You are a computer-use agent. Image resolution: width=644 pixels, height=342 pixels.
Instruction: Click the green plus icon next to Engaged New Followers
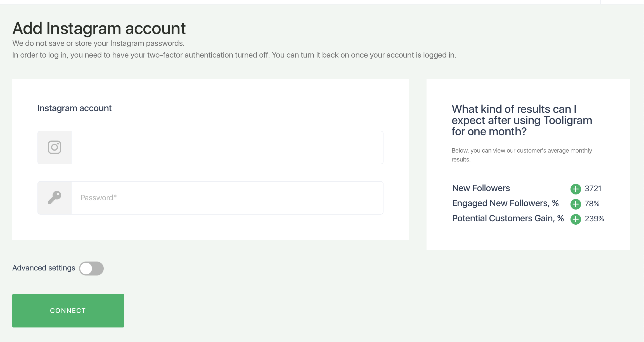pos(576,204)
